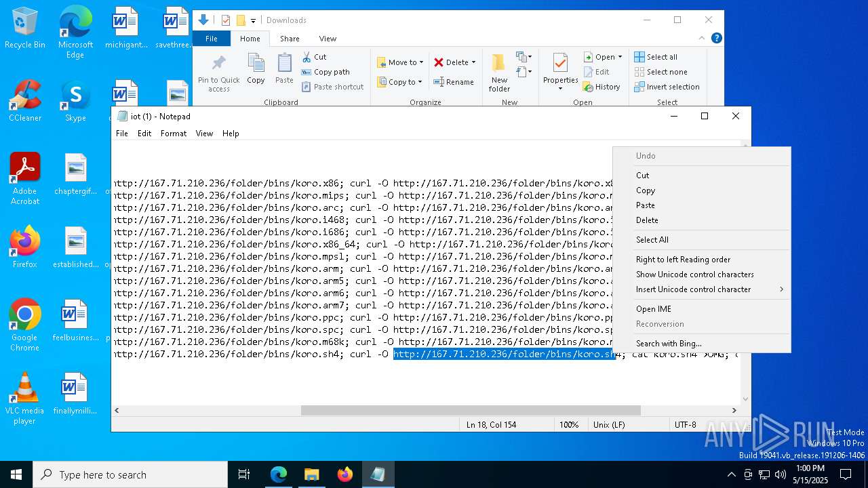Click Invert selection in ribbon
The height and width of the screenshot is (488, 868).
(667, 87)
